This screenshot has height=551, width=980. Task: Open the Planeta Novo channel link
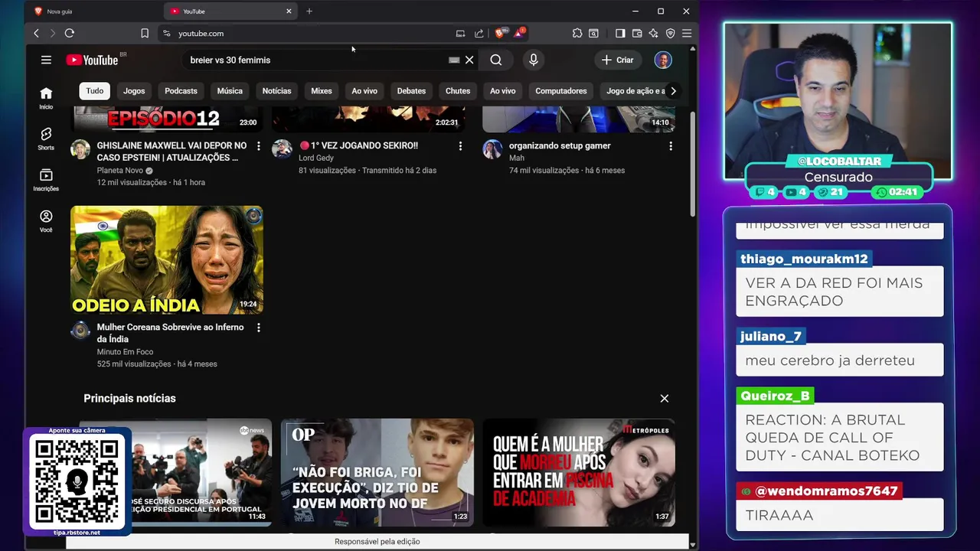(120, 171)
